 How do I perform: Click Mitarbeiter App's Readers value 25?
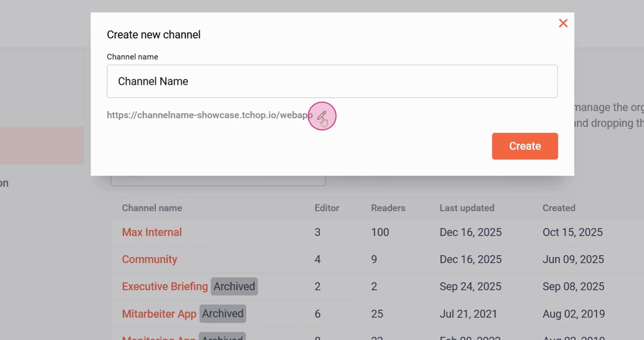tap(377, 314)
